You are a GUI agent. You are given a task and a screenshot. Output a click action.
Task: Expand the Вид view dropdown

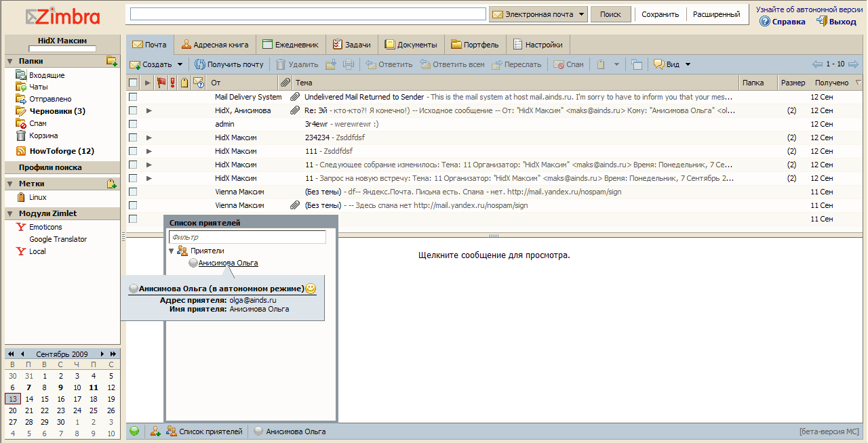point(688,64)
